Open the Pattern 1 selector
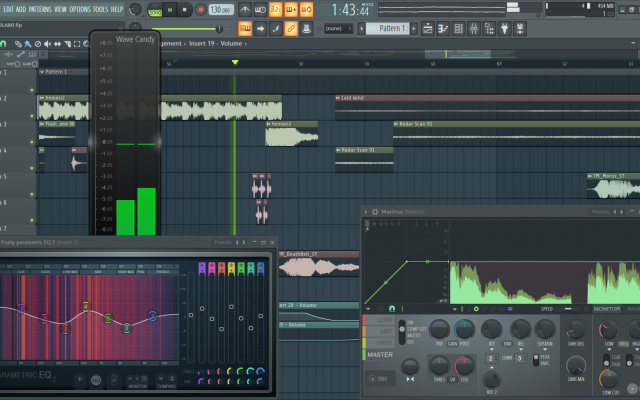The width and height of the screenshot is (640, 400). pyautogui.click(x=387, y=29)
